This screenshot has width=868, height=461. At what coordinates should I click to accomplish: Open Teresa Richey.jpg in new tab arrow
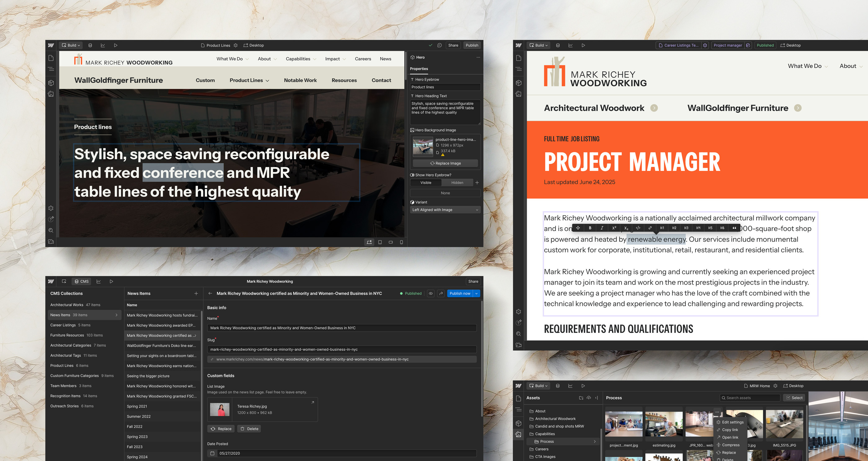pos(313,402)
